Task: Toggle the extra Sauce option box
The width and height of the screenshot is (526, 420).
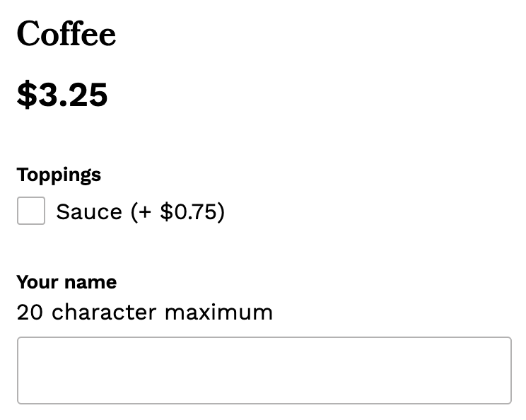Action: (x=31, y=211)
